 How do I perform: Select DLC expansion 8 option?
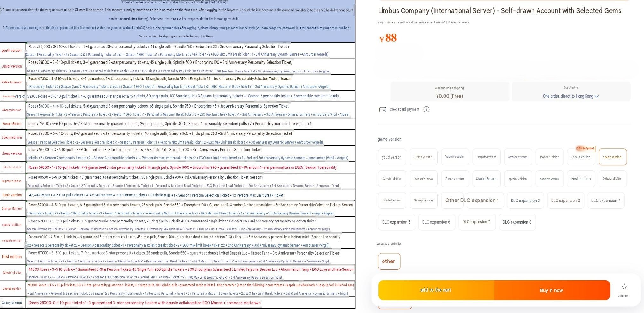pos(517,222)
